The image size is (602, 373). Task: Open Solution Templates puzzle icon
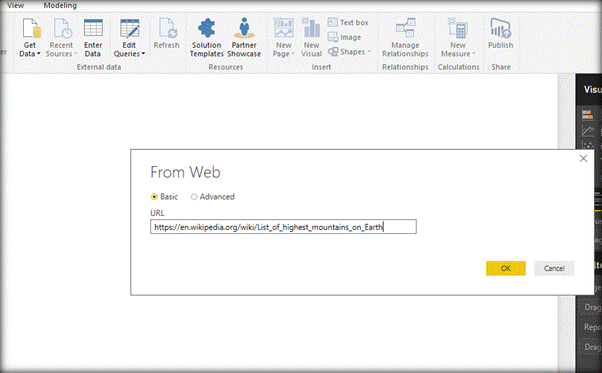click(207, 28)
